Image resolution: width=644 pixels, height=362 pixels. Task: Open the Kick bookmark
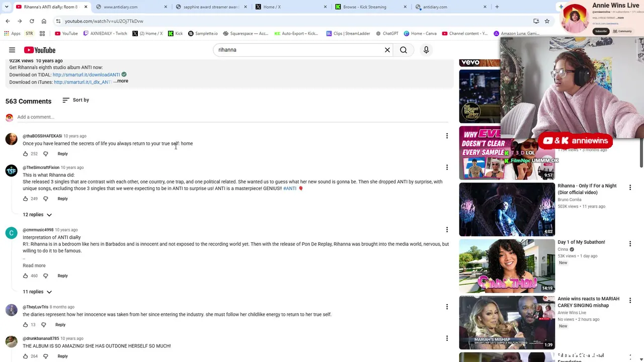[175, 34]
